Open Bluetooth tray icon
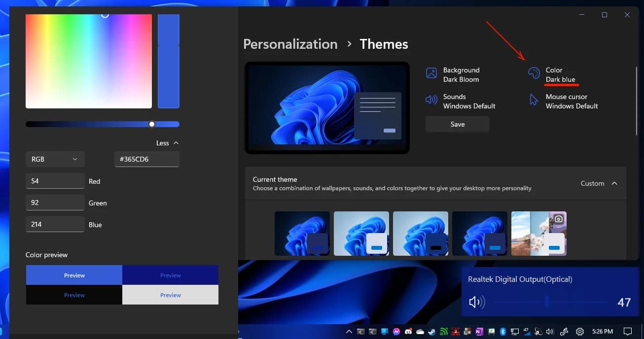644x339 pixels. point(503,332)
